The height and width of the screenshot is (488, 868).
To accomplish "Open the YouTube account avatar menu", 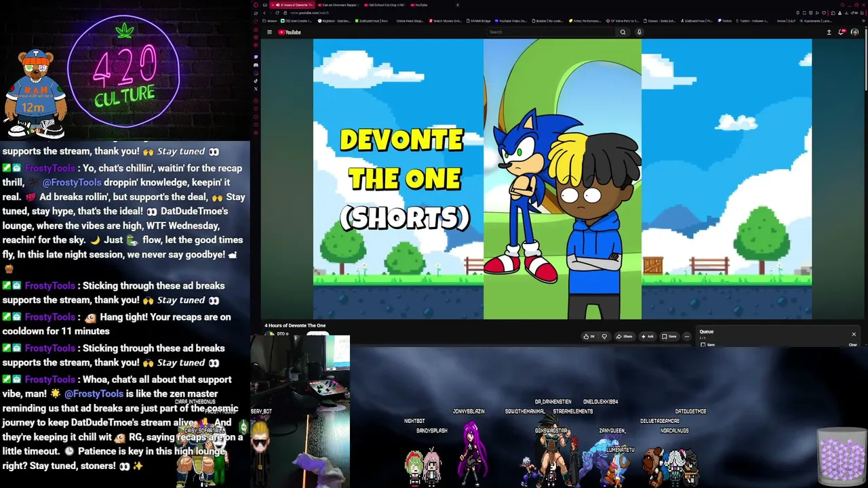I will (x=854, y=32).
